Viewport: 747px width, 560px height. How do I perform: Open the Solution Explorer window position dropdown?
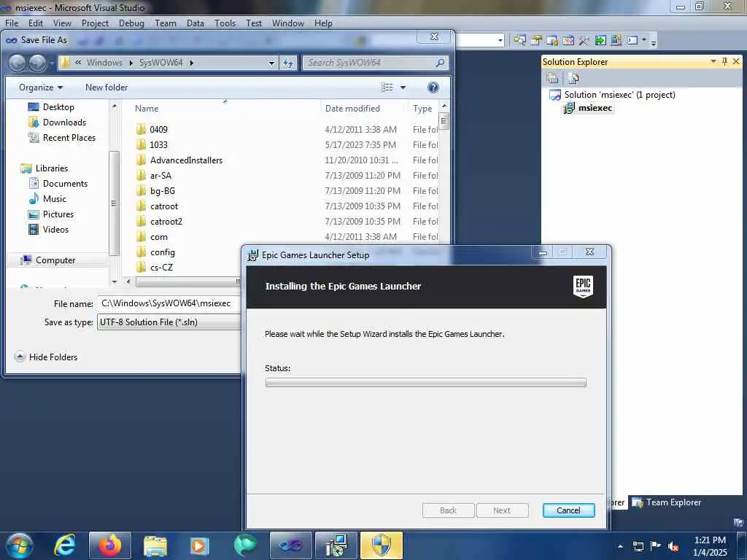[713, 61]
